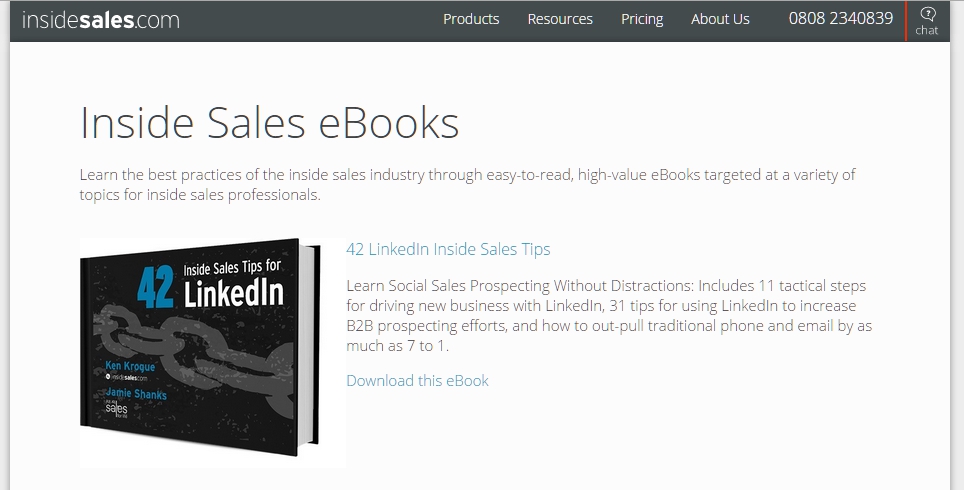Call the 0808 2340839 phone number

[x=840, y=18]
